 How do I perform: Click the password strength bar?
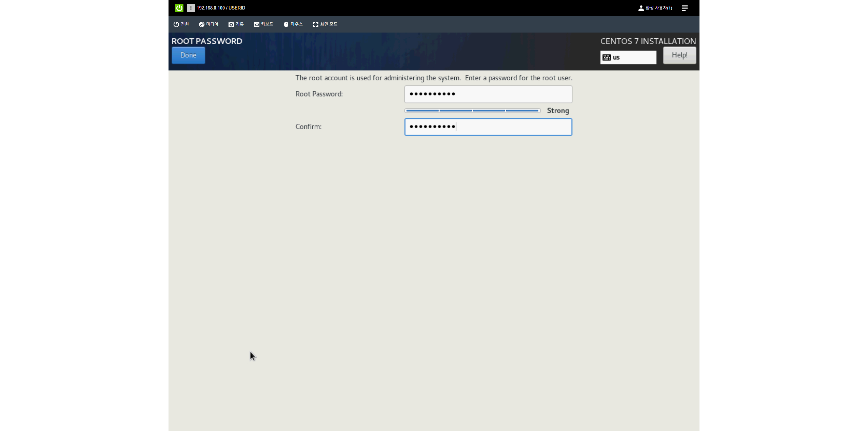(472, 111)
